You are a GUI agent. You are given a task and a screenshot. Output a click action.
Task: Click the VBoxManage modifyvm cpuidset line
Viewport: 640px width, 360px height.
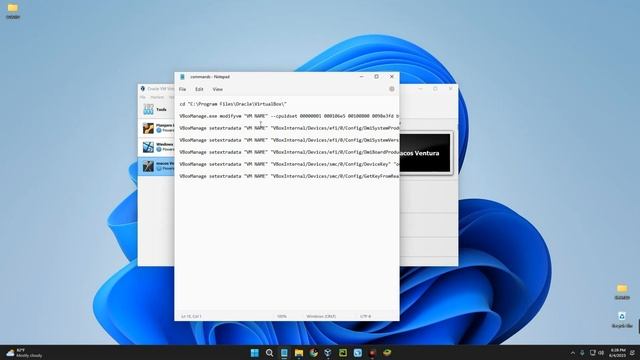tap(289, 116)
